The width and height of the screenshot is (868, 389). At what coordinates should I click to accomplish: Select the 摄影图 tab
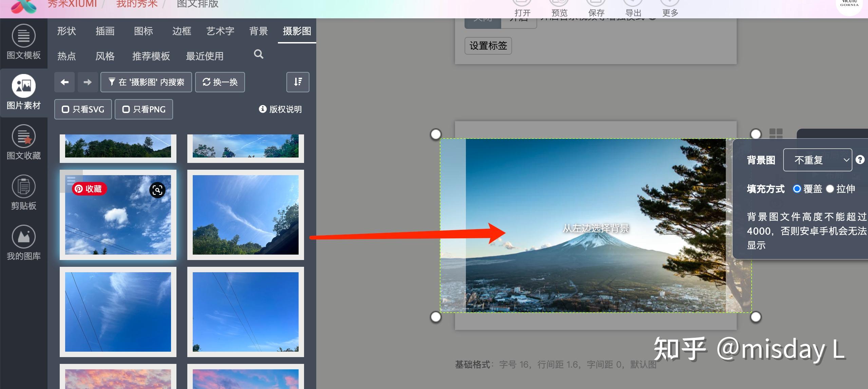click(297, 31)
